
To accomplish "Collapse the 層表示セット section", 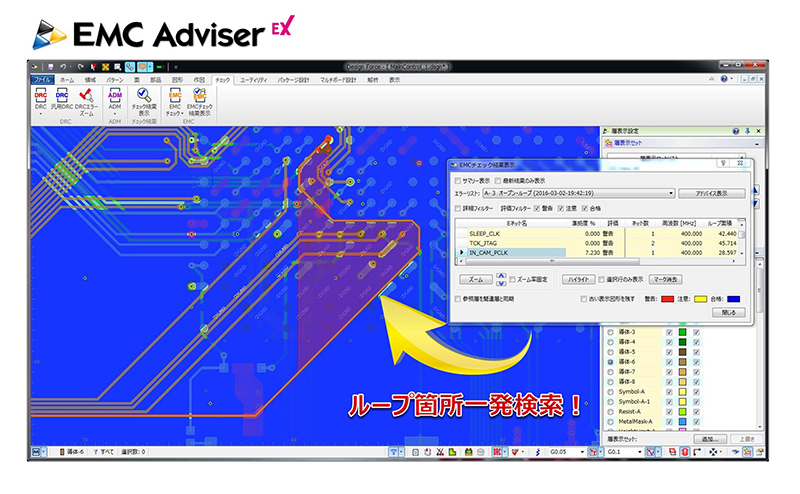I will click(x=757, y=143).
